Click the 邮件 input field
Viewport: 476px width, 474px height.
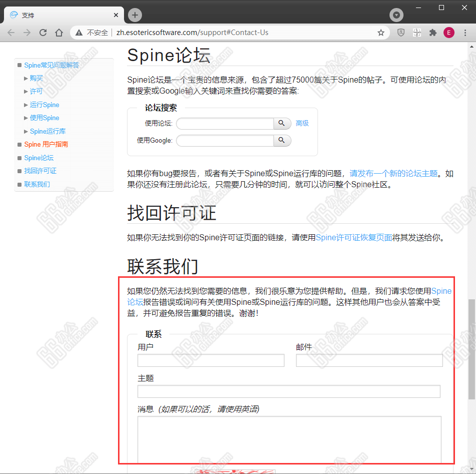tap(369, 360)
